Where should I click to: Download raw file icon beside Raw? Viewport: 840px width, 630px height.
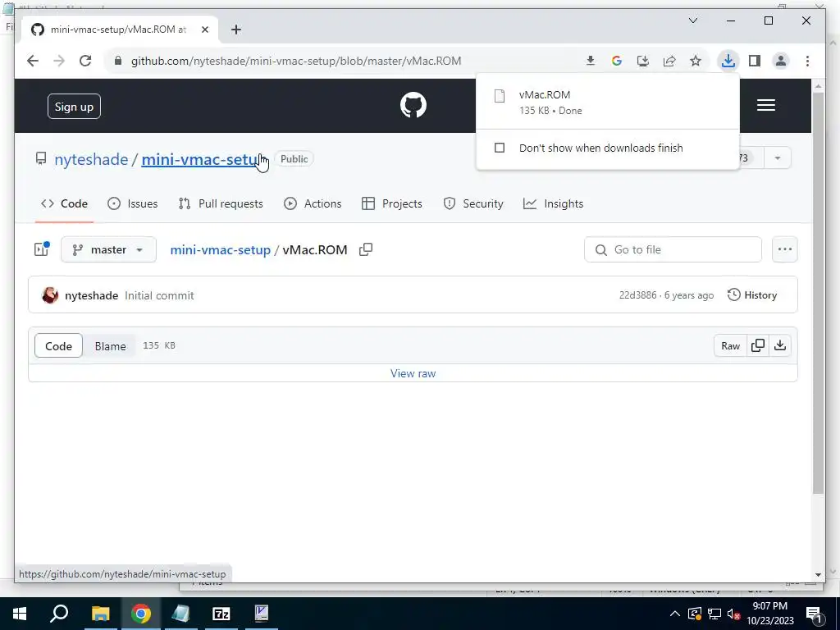coord(780,345)
